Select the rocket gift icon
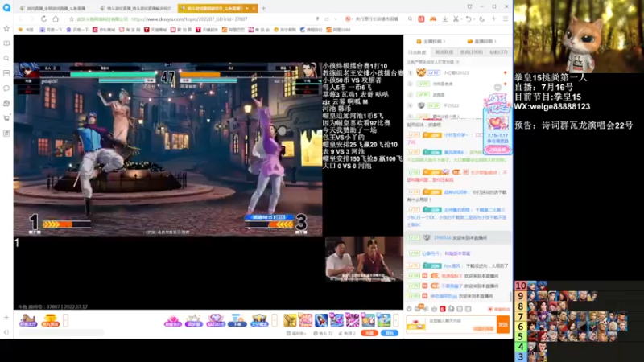Viewport: 644px width, 362px height. click(x=321, y=320)
